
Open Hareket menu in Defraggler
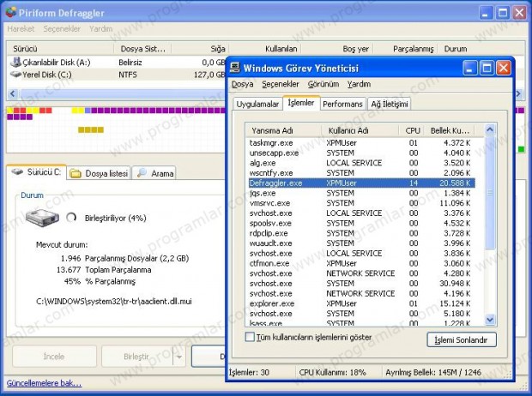coord(21,29)
